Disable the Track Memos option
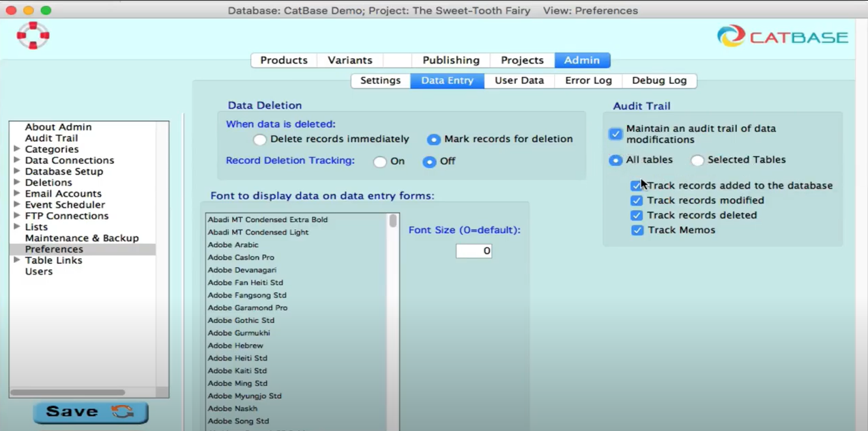Screen dimensions: 868x431 (637, 230)
